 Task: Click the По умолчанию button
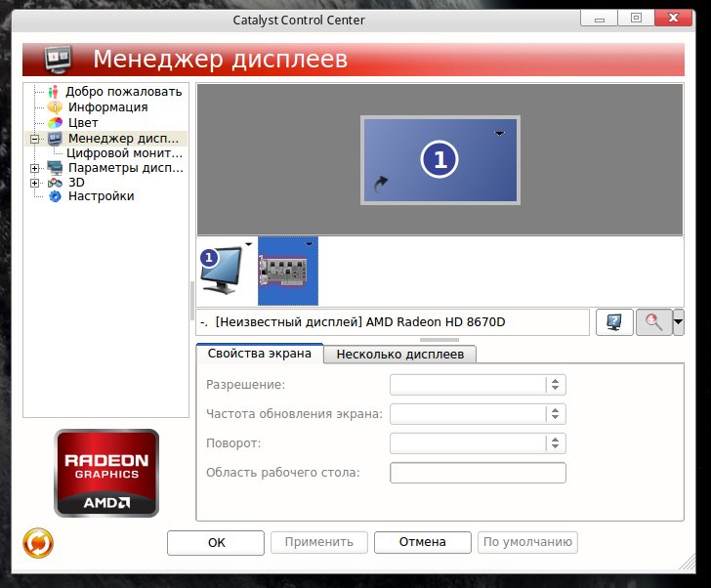pos(527,542)
